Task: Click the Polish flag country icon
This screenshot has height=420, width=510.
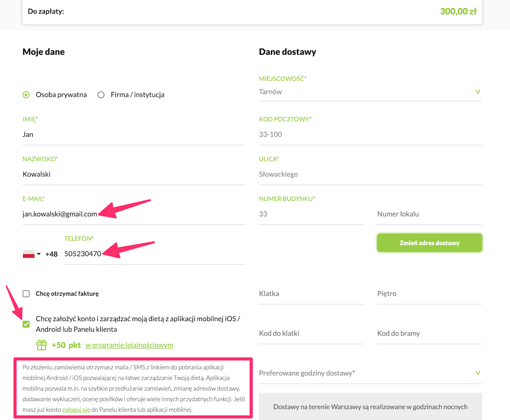Action: pyautogui.click(x=29, y=254)
